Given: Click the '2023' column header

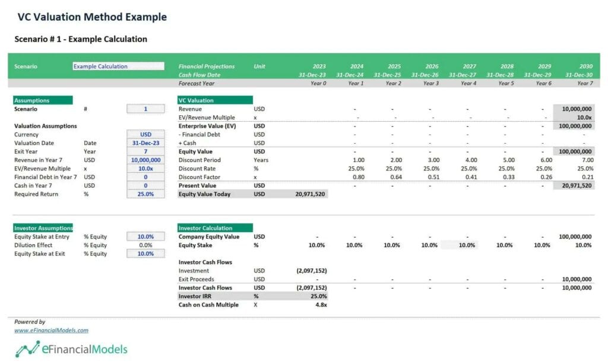Looking at the screenshot, I should tap(319, 67).
